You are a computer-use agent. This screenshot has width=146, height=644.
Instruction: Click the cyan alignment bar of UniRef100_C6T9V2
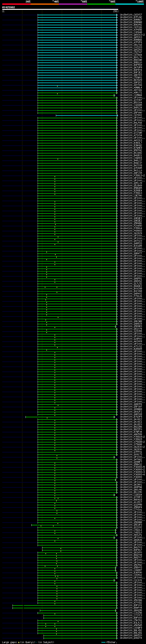[x=87, y=115]
